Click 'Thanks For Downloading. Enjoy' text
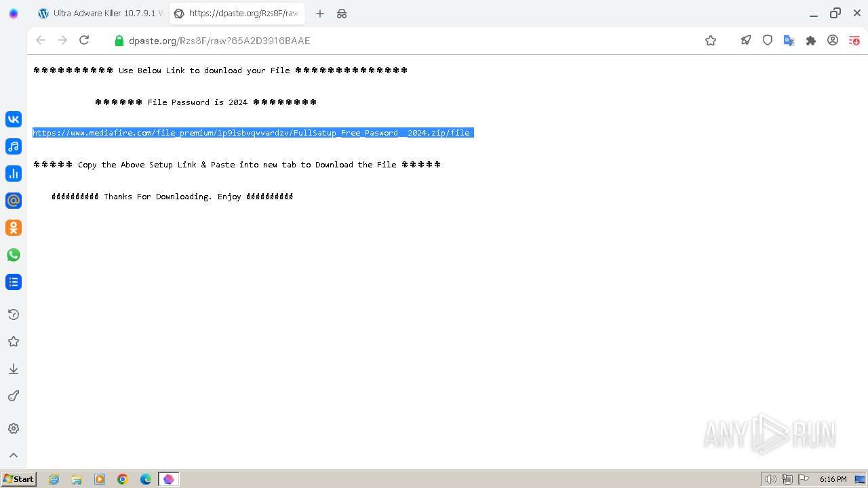The height and width of the screenshot is (488, 868). pos(172,197)
